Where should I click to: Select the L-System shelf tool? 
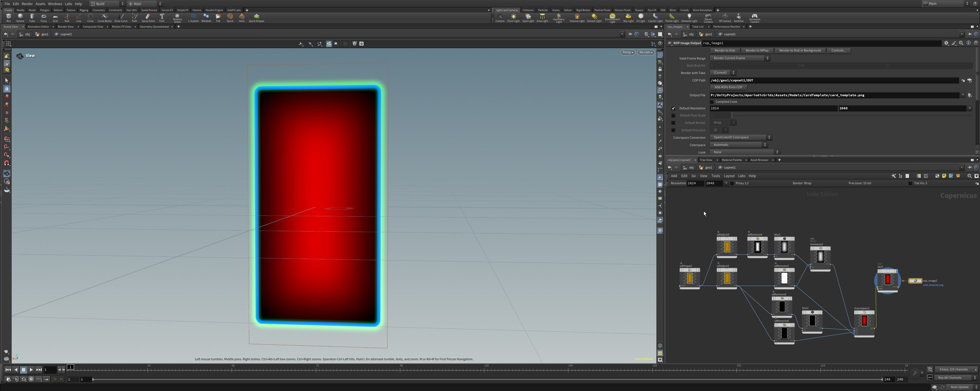[x=193, y=17]
